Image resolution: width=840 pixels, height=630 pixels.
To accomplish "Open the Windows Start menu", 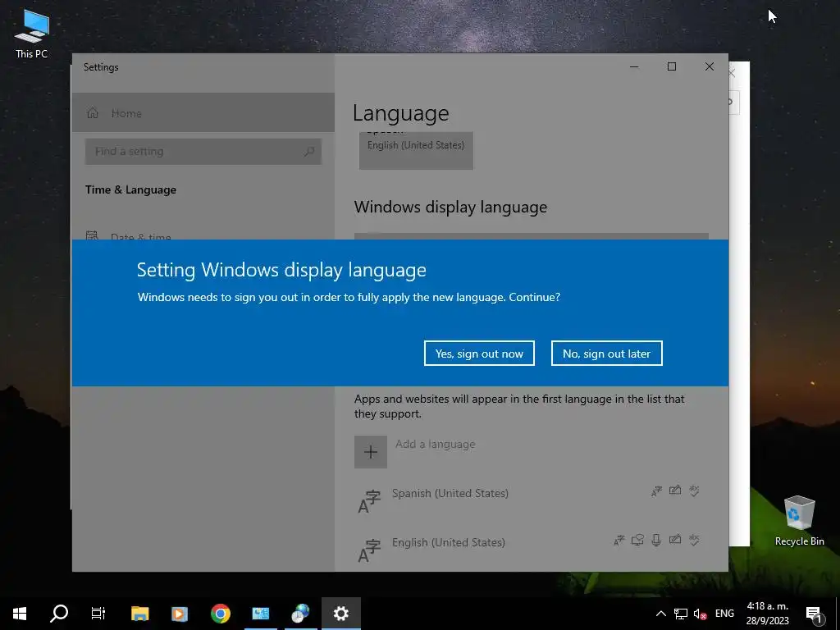I will coord(20,614).
